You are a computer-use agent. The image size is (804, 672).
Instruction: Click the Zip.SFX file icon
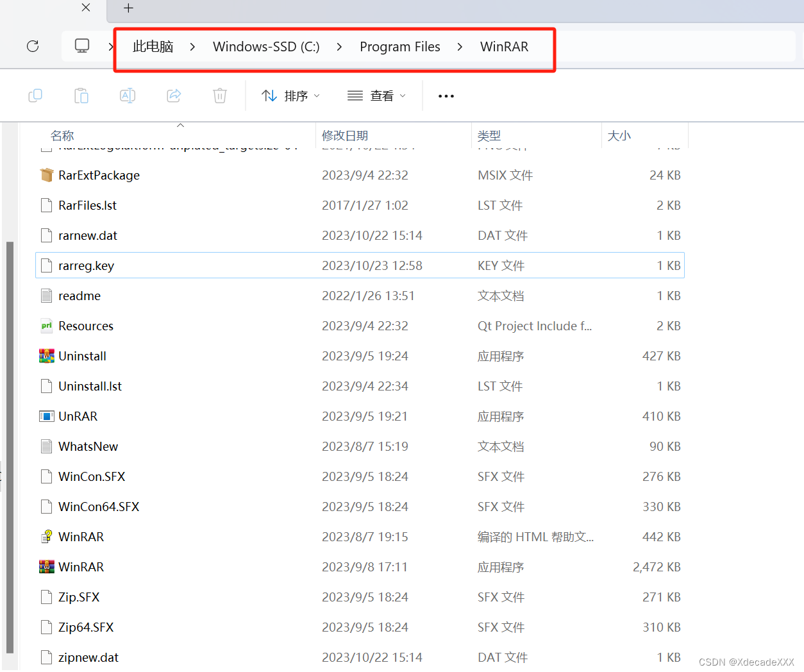click(x=47, y=597)
